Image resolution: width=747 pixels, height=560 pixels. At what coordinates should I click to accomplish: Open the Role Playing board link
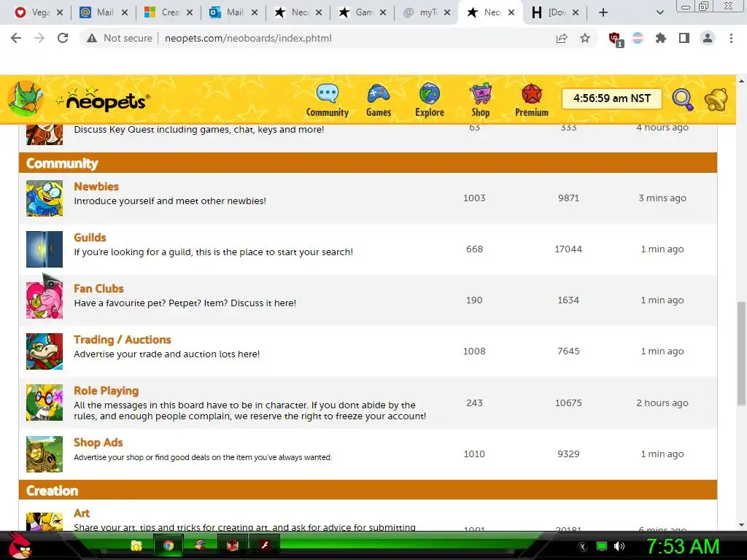pyautogui.click(x=107, y=391)
